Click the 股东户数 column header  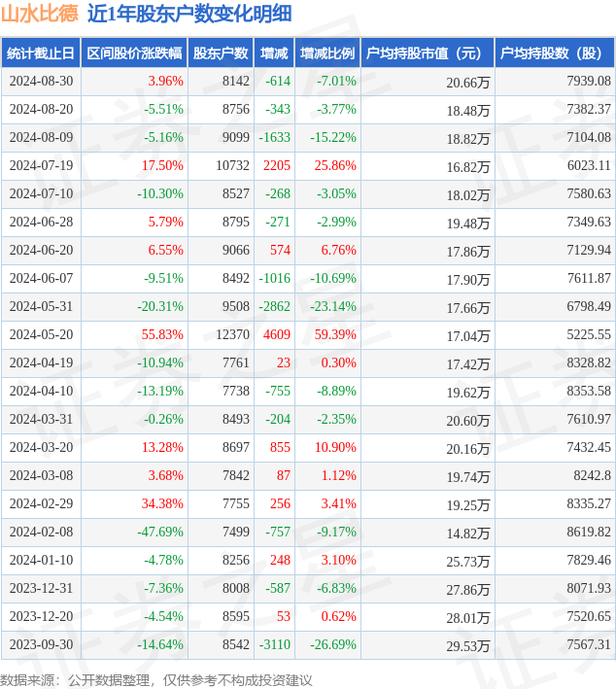point(221,53)
